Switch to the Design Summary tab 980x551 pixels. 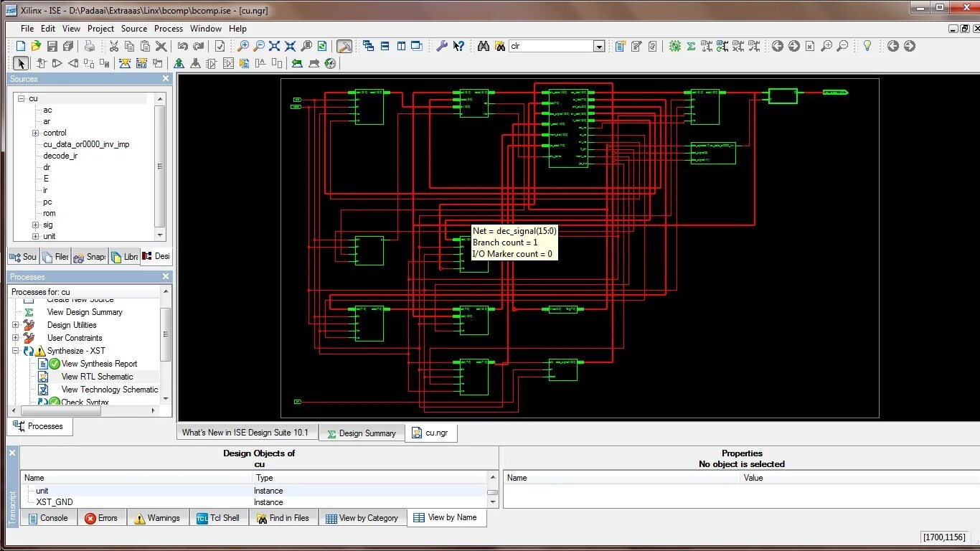pyautogui.click(x=361, y=433)
